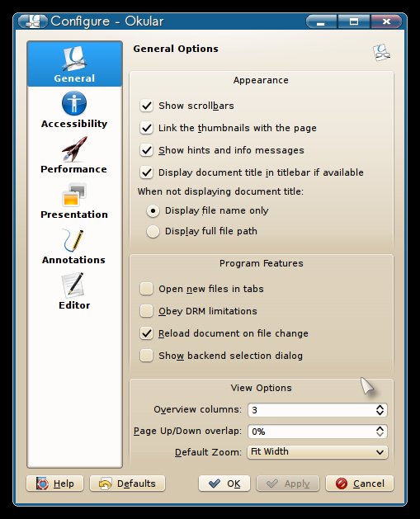Viewport: 420px width, 519px height.
Task: Click the General Options heading text
Action: tap(176, 49)
